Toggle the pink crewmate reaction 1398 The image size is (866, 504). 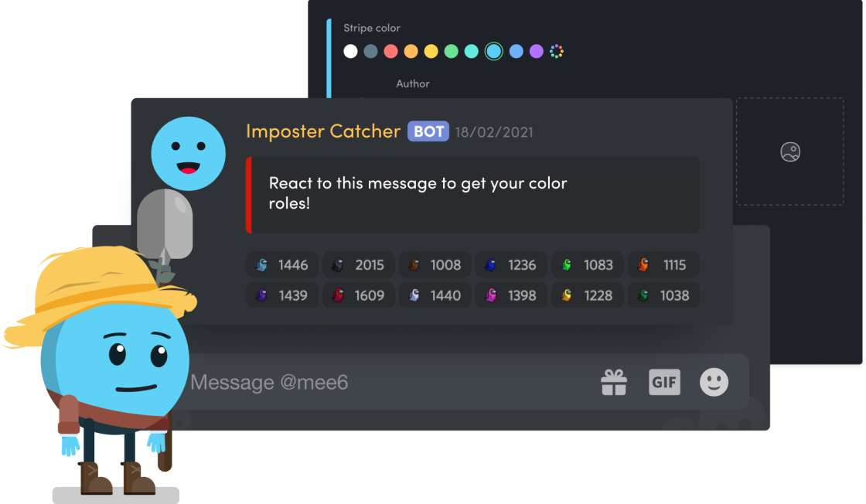coord(511,295)
